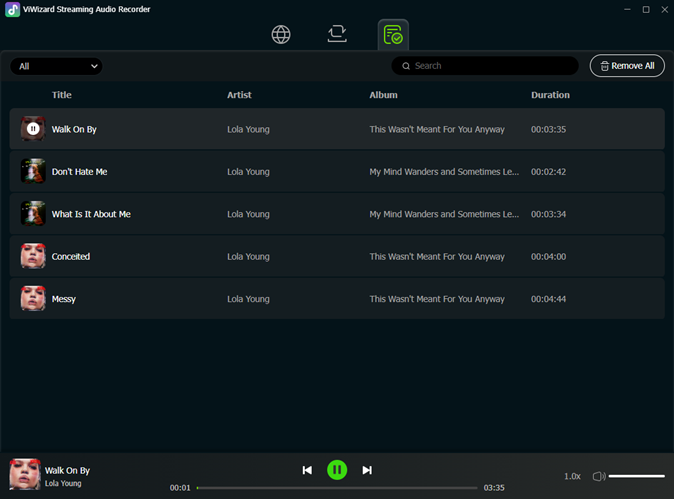Click Remove All button

point(627,66)
